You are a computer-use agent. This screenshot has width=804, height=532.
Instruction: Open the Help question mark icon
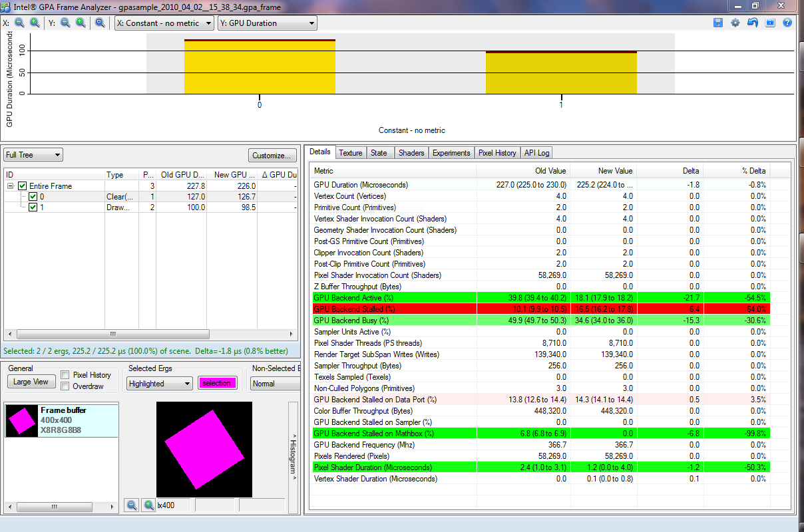click(x=789, y=22)
